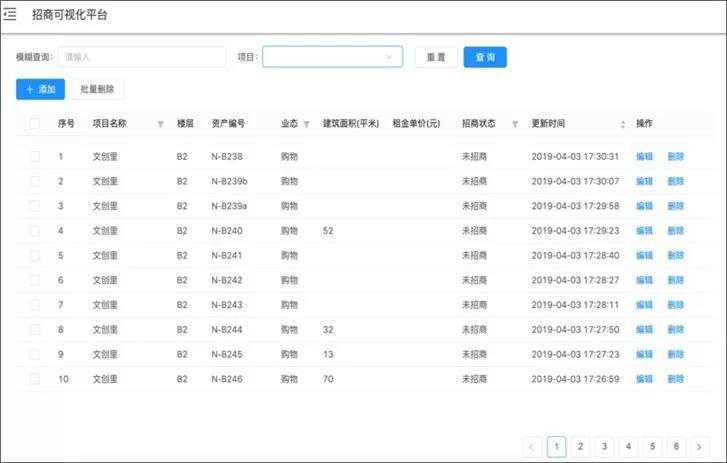
Task: Select the checkbox for row 4 N-B240
Action: click(35, 231)
